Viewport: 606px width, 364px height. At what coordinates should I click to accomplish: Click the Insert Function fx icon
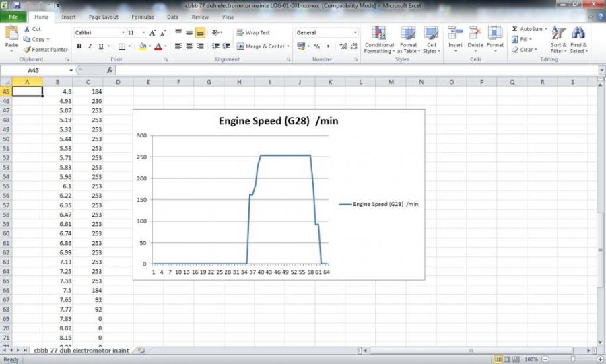(110, 70)
